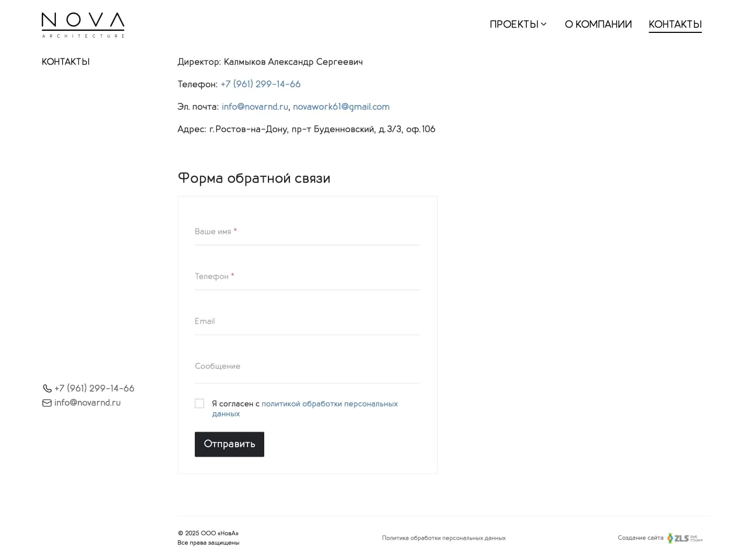The width and height of the screenshot is (752, 560).
Task: Select the Email input field
Action: pos(307,321)
